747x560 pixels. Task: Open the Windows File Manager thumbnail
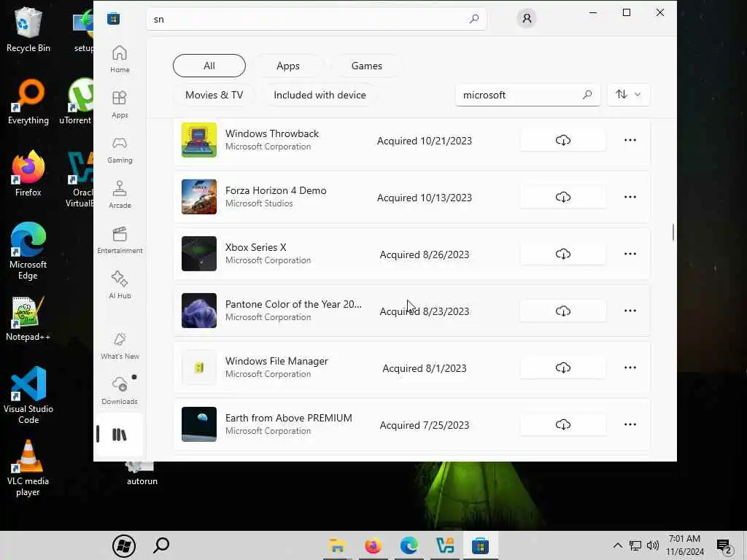coord(199,367)
